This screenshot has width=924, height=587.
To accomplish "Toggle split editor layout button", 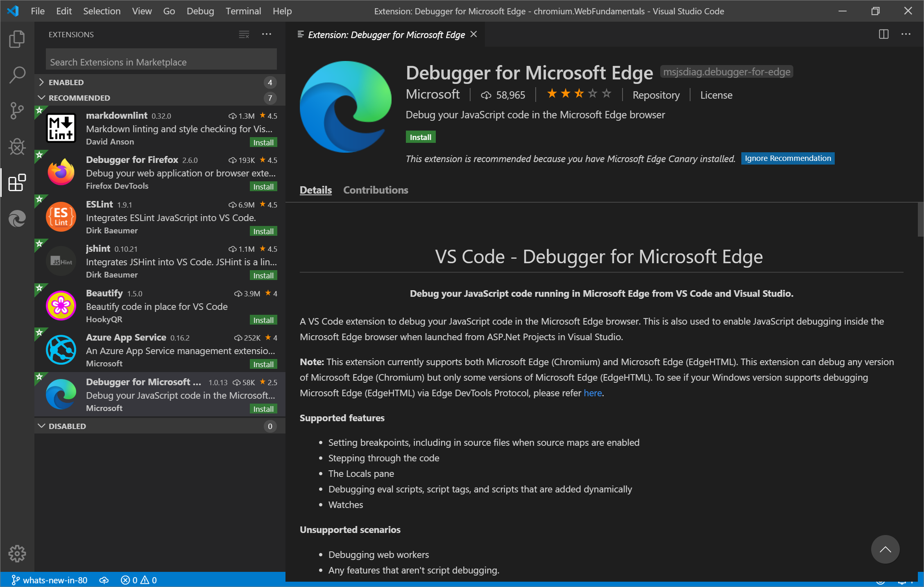I will click(883, 34).
